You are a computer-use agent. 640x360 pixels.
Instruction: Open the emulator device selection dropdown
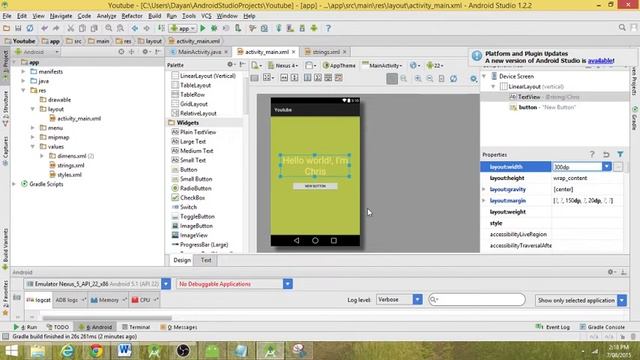(166, 284)
